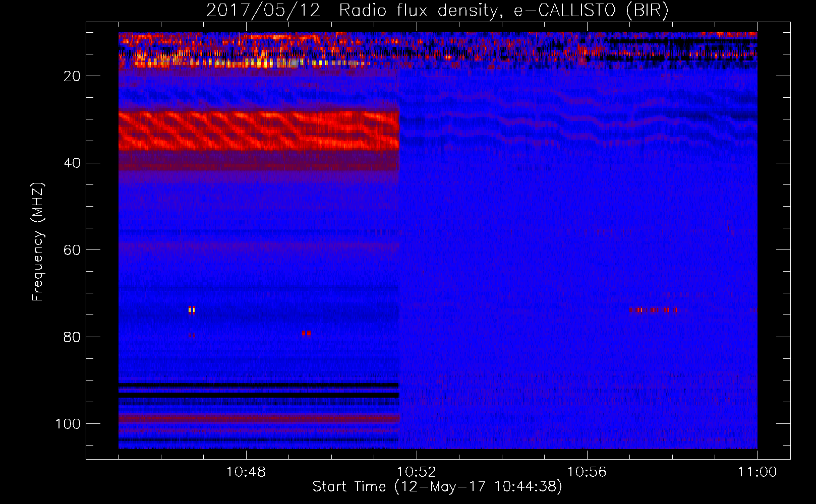Image resolution: width=816 pixels, height=504 pixels.
Task: Click the red dotted emission near 74 MHz at 10:57
Action: (x=653, y=310)
